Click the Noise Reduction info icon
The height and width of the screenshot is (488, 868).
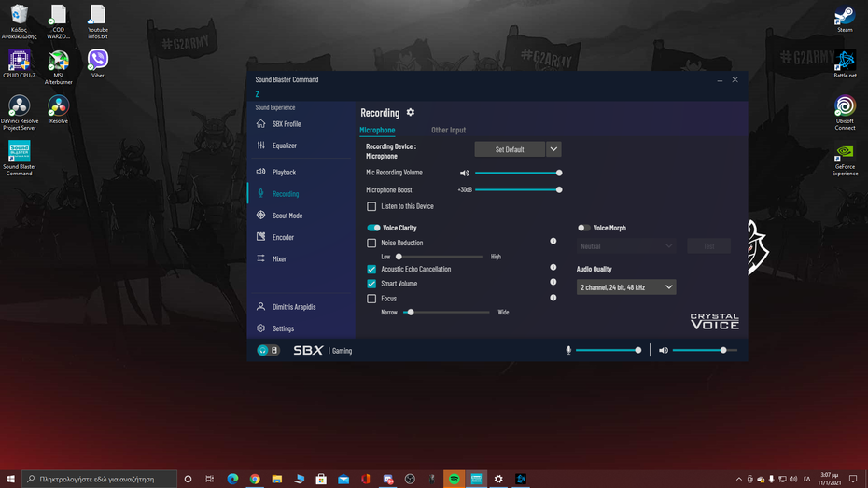553,242
